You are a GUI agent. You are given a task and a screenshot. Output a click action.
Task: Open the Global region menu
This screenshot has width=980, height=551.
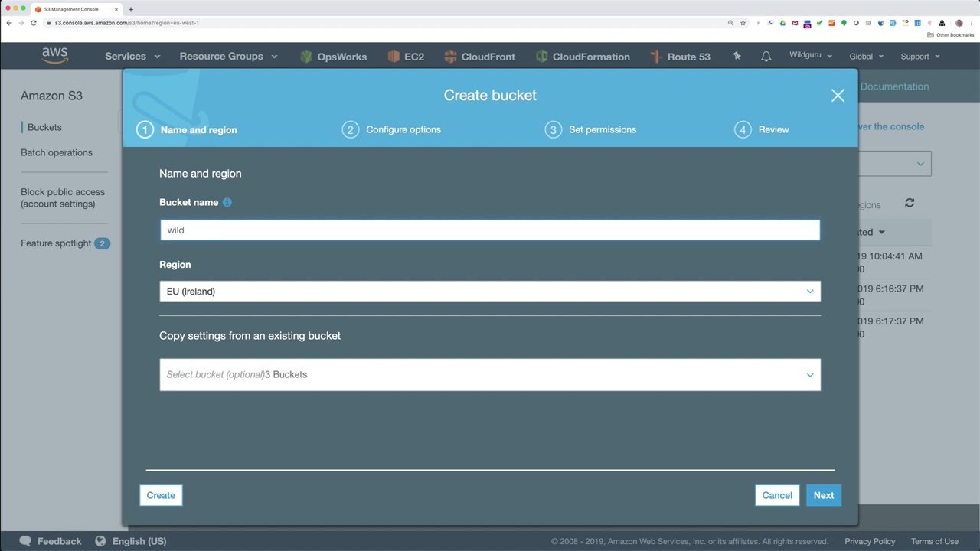click(866, 57)
